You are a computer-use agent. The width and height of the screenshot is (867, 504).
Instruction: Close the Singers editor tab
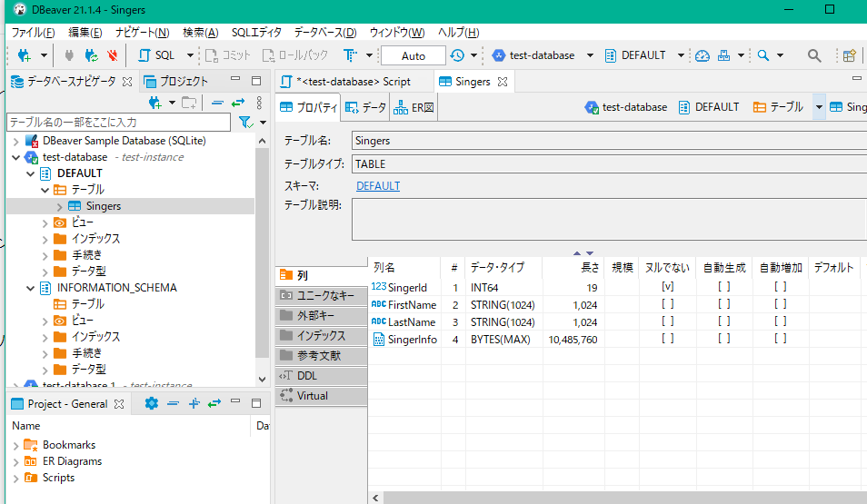point(502,82)
